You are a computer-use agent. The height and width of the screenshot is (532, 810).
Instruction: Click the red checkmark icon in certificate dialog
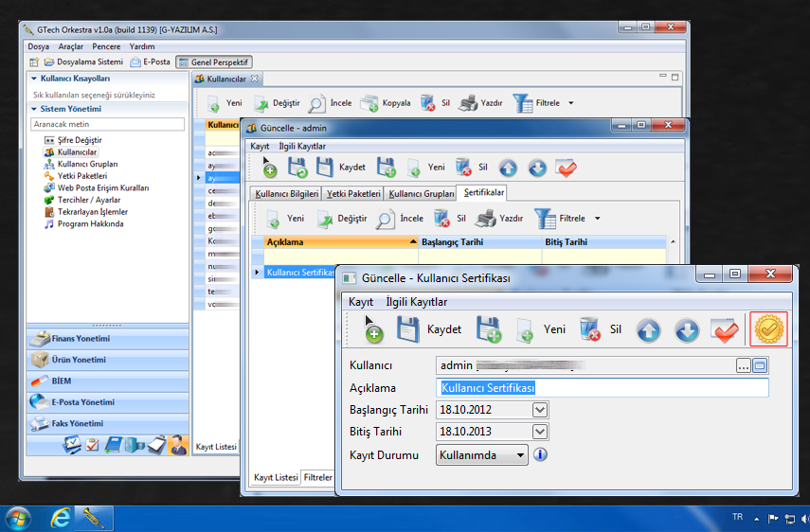725,330
